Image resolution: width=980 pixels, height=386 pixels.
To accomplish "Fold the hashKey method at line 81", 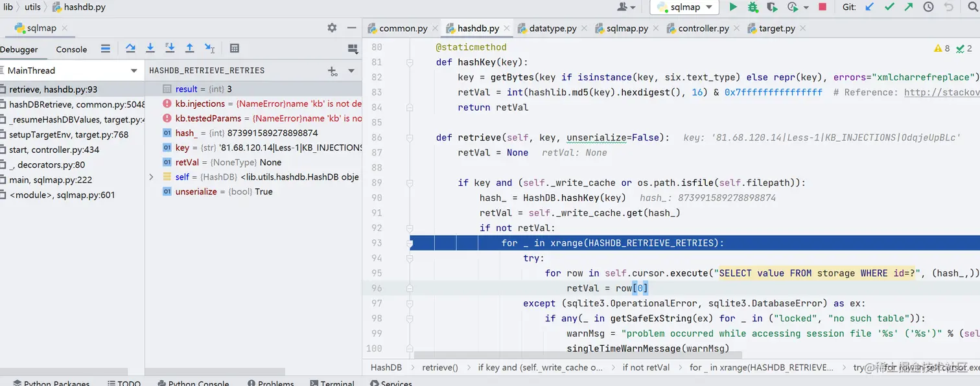I will [410, 63].
